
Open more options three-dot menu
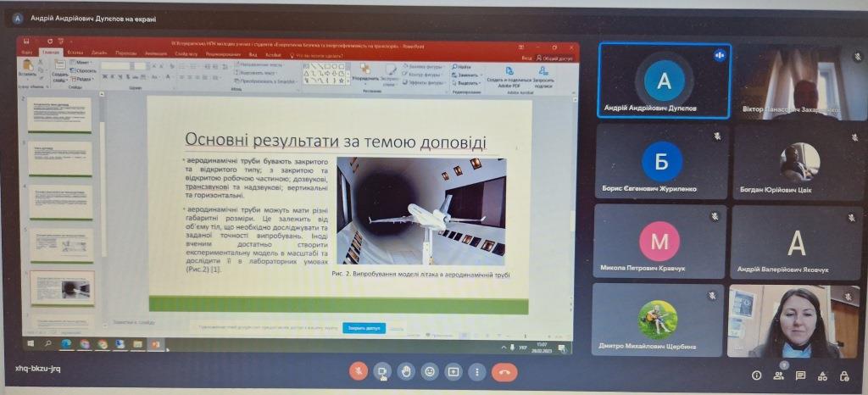click(x=477, y=371)
